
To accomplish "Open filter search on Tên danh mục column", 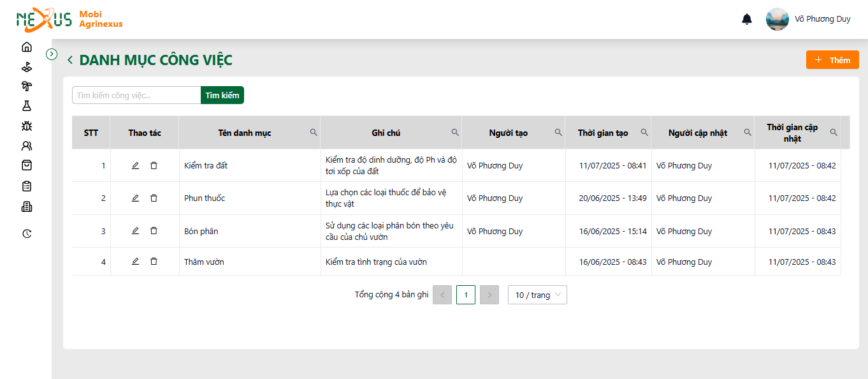I will point(314,132).
